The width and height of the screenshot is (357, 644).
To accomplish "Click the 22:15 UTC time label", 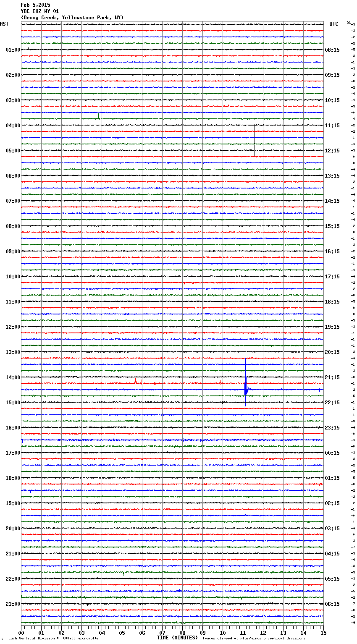I will [332, 403].
